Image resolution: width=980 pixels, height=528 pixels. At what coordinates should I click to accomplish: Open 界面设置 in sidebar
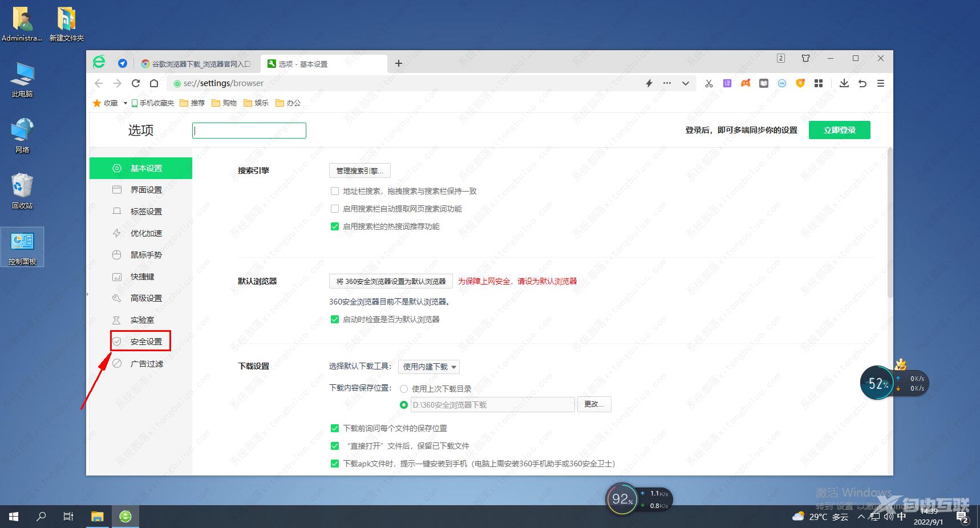141,190
